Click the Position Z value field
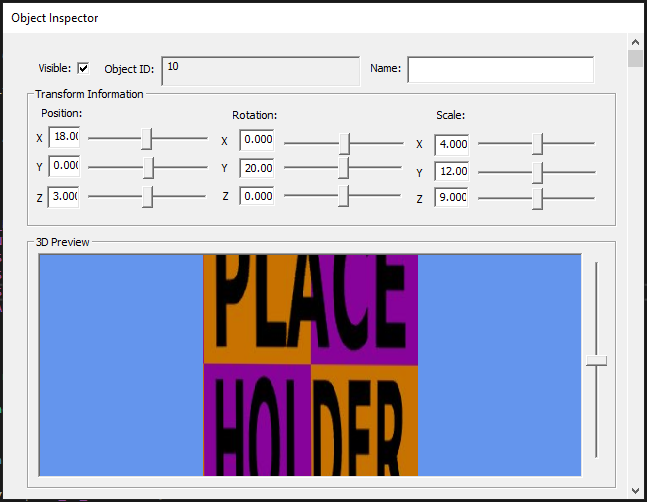The width and height of the screenshot is (647, 502). click(64, 197)
